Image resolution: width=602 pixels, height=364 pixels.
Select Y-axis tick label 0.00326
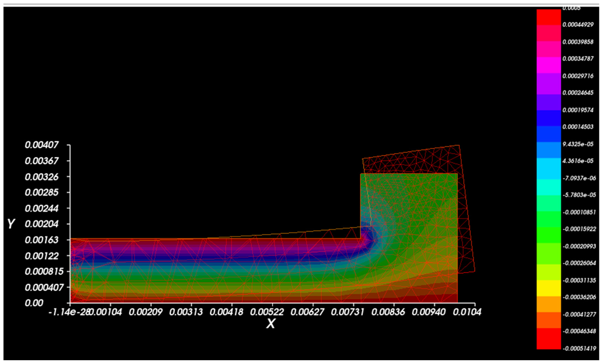(42, 177)
